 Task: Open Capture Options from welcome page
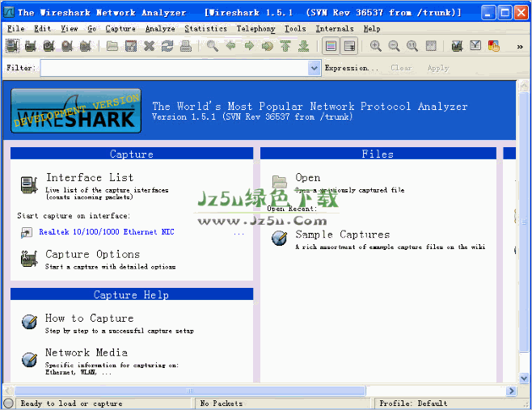(93, 254)
